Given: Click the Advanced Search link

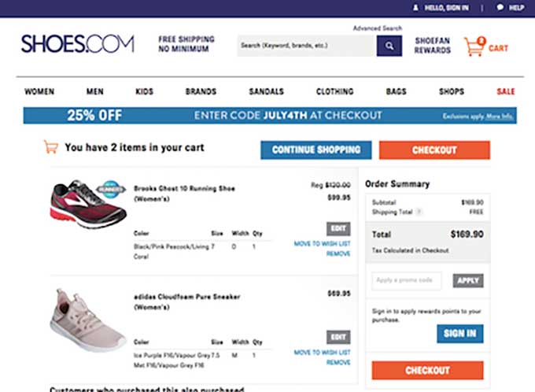Looking at the screenshot, I should (x=378, y=28).
